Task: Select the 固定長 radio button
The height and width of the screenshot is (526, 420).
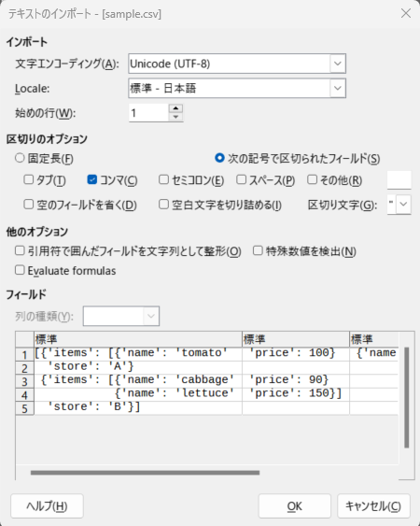Action: coord(20,158)
